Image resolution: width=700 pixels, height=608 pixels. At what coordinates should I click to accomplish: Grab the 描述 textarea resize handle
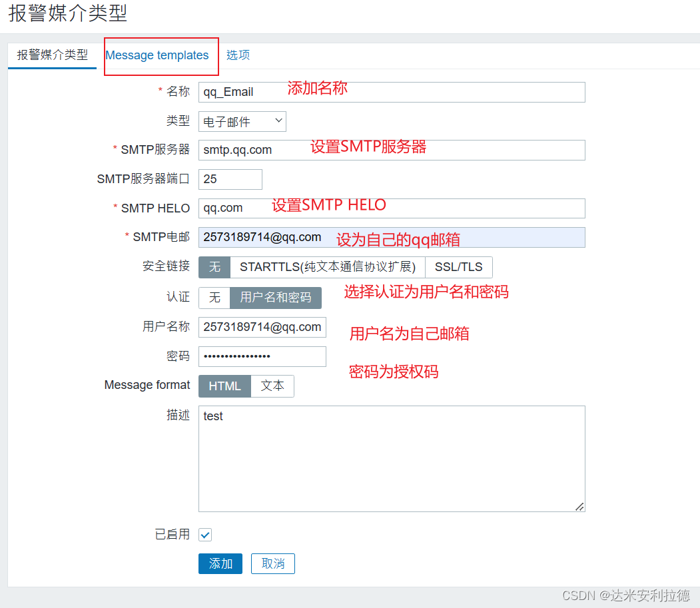579,507
